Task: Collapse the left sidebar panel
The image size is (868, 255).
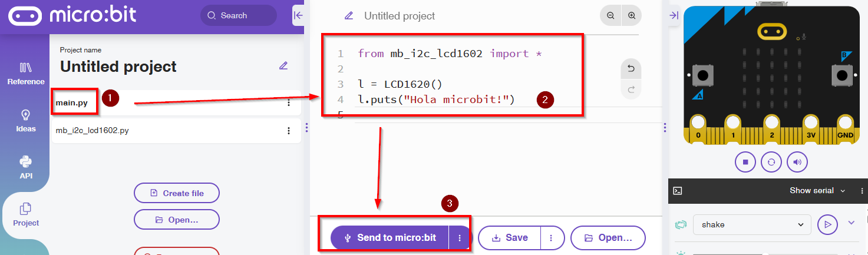Action: (x=298, y=16)
